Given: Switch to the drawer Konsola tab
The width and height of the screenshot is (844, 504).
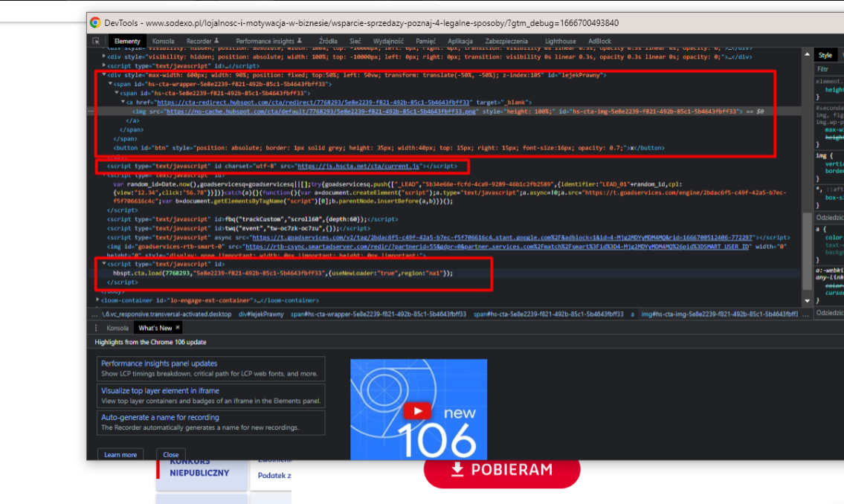Looking at the screenshot, I should click(x=117, y=328).
